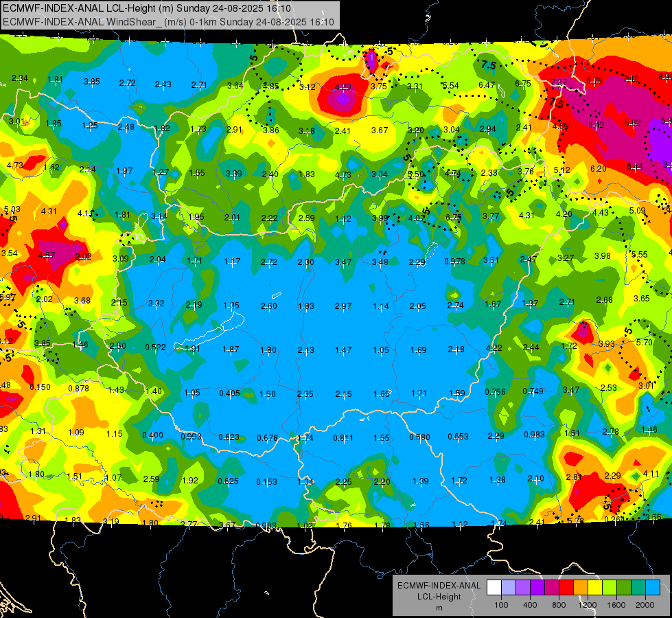Click the legend tick label 400

coord(530,605)
